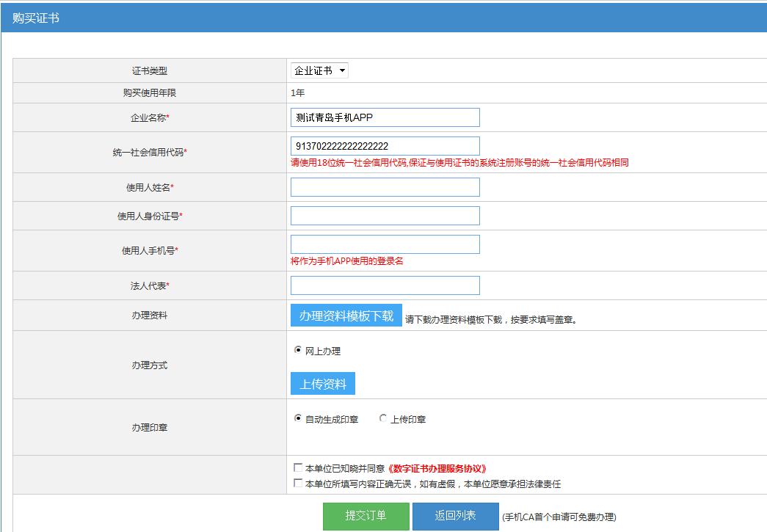Image resolution: width=767 pixels, height=532 pixels.
Task: Check the 本单位已知晓并同意 agreement checkbox
Action: (298, 467)
